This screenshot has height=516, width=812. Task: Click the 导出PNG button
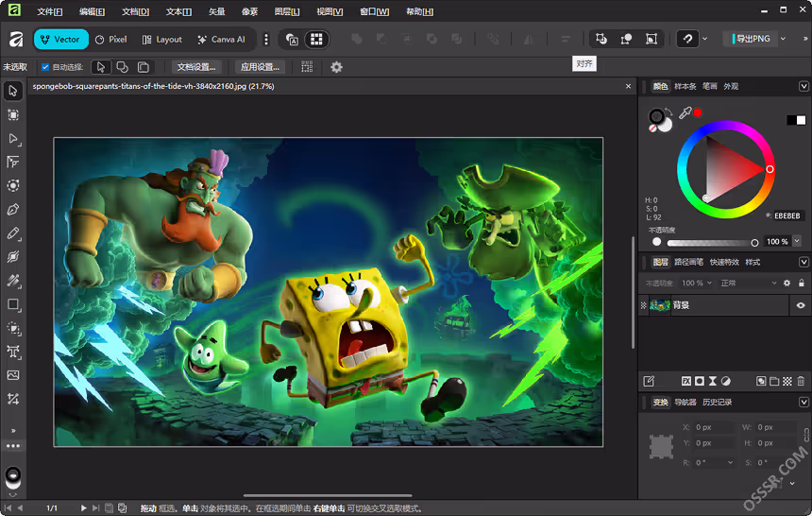click(x=751, y=39)
